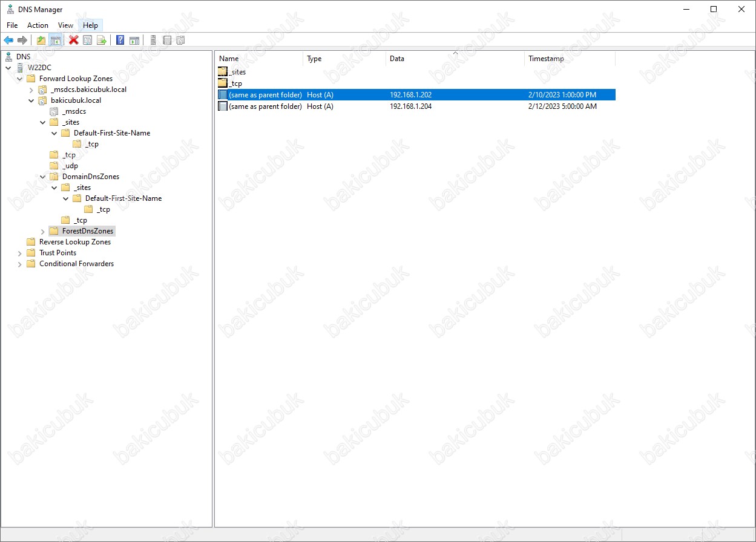
Task: Expand the ForestDnsZones node
Action: coord(43,231)
